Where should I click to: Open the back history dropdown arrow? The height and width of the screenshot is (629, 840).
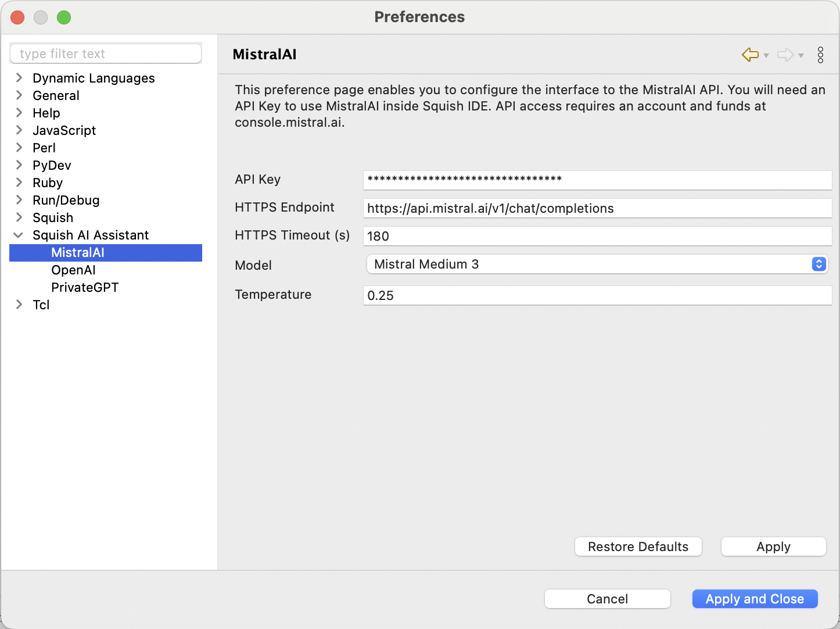point(766,56)
